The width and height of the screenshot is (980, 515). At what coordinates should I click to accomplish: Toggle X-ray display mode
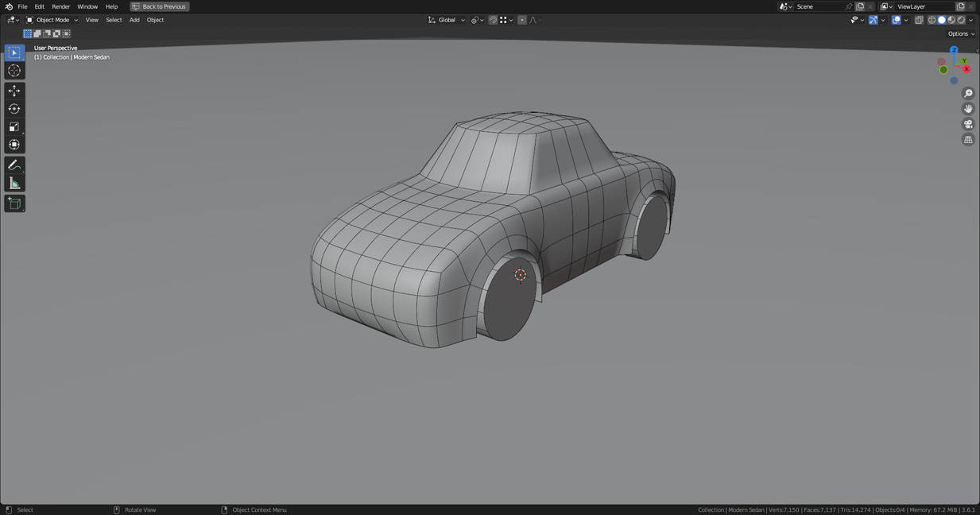[919, 20]
